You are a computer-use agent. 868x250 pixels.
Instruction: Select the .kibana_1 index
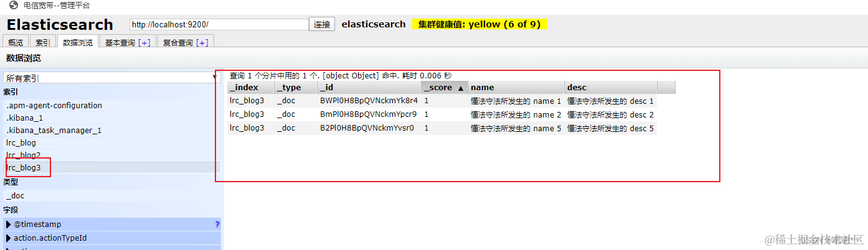(x=112, y=118)
